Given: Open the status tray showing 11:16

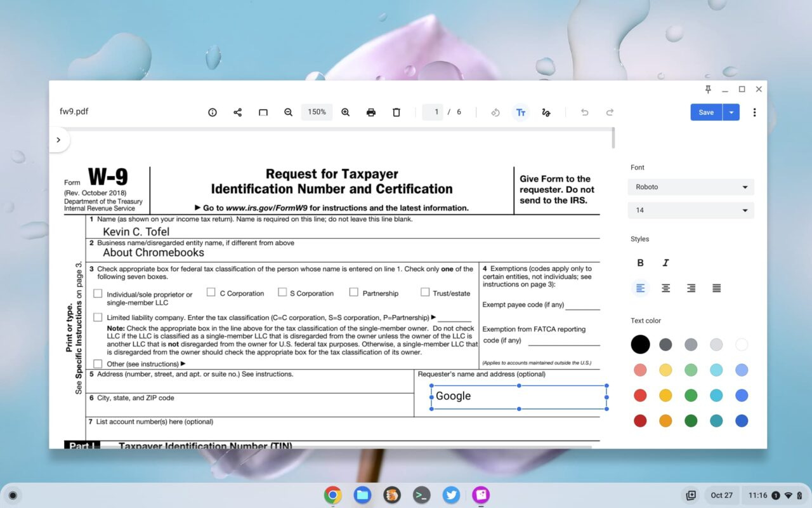Looking at the screenshot, I should (x=774, y=495).
